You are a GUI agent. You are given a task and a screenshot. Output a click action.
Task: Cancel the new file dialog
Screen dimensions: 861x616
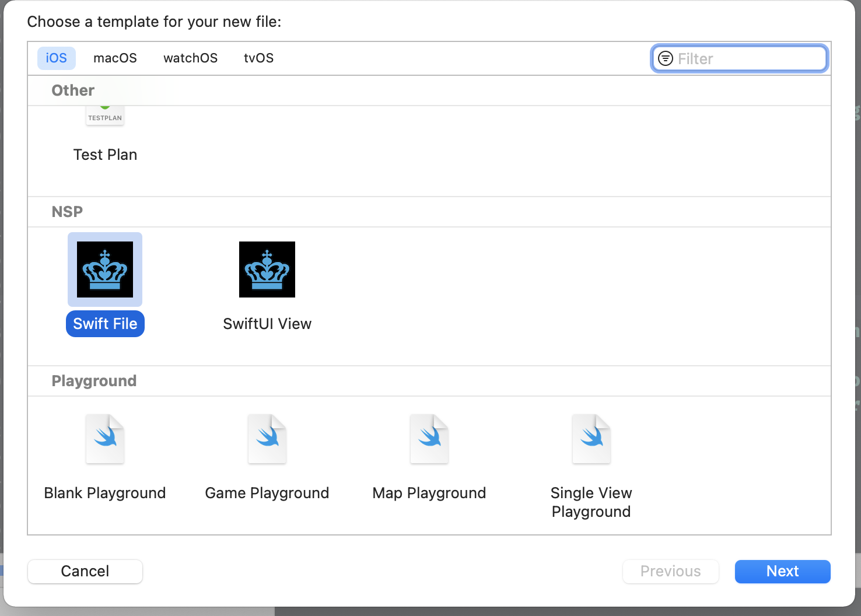(85, 571)
